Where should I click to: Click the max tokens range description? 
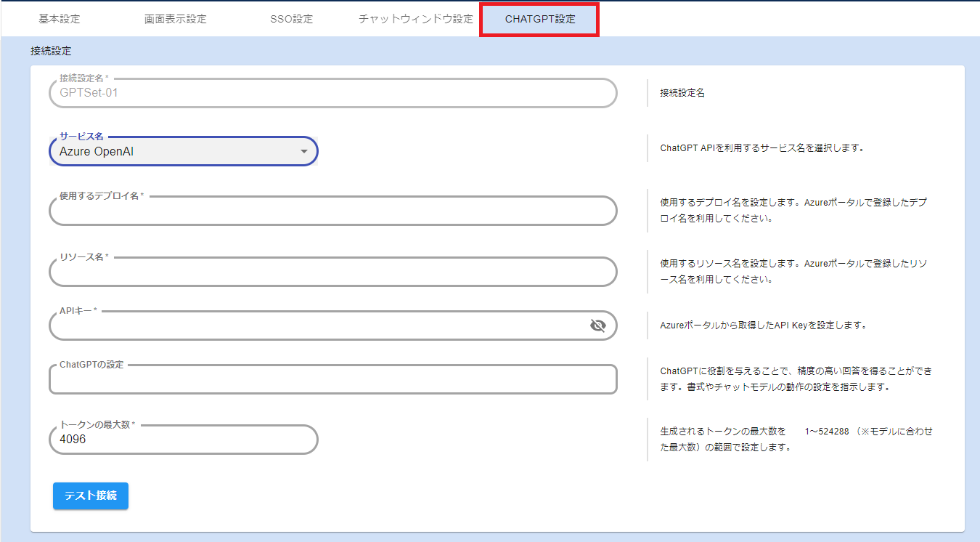(x=796, y=439)
